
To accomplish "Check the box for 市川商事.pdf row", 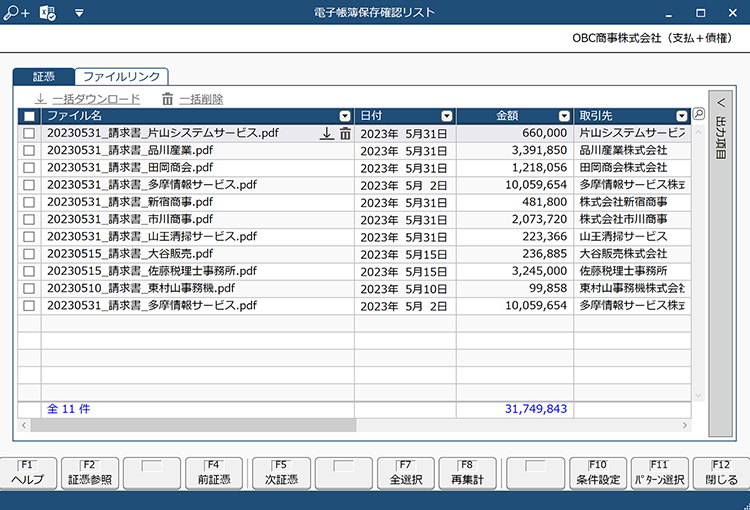I will click(x=29, y=220).
